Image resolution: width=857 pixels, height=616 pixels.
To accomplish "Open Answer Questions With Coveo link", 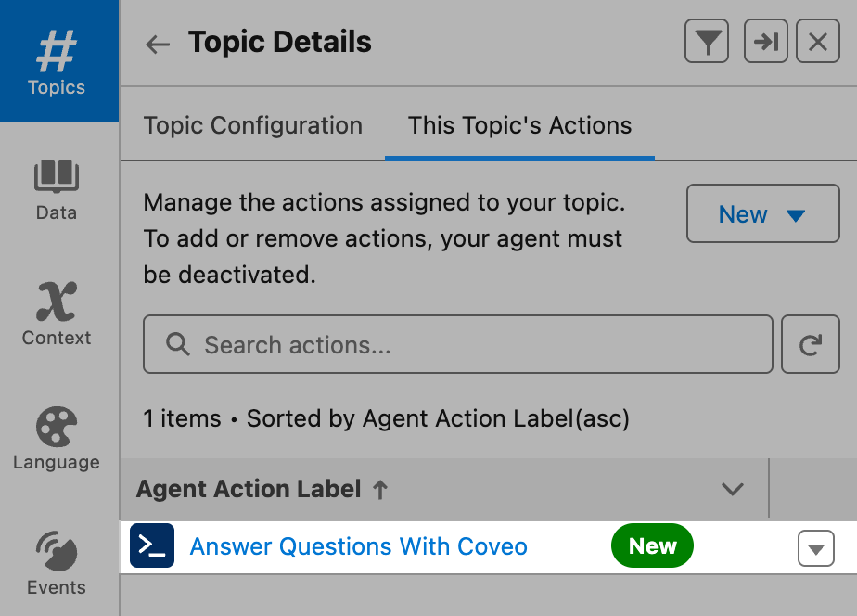I will (358, 546).
